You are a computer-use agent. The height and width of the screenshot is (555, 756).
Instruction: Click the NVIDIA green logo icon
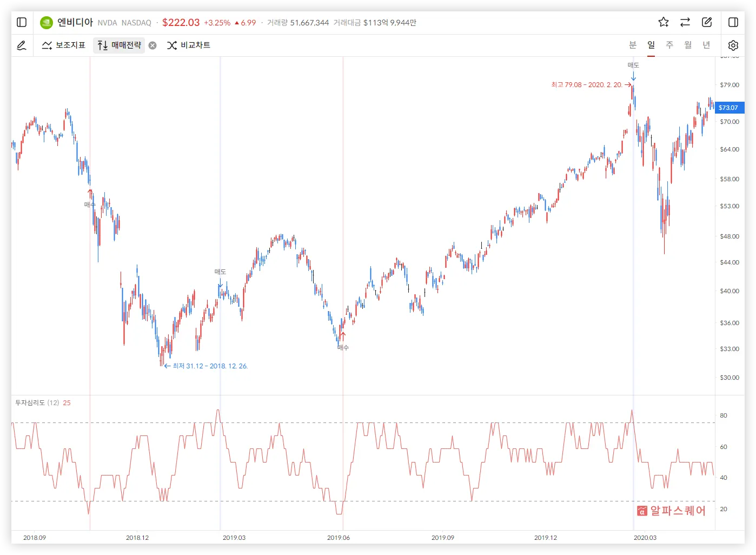[47, 22]
